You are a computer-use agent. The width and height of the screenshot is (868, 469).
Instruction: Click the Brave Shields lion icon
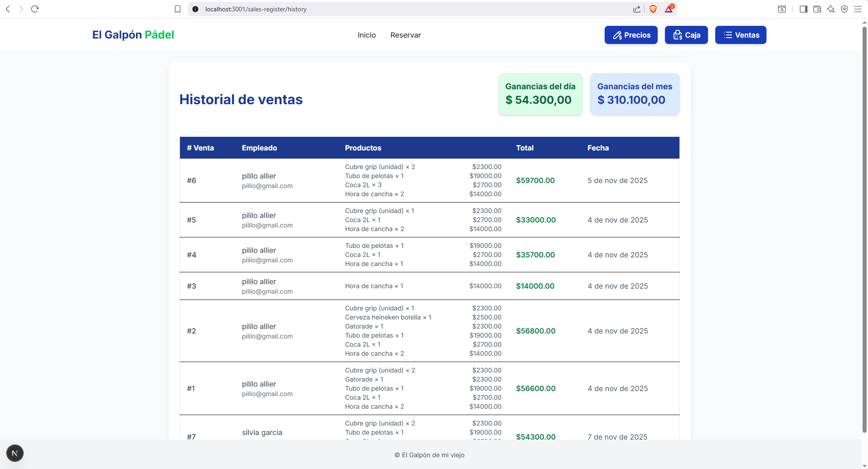point(653,9)
